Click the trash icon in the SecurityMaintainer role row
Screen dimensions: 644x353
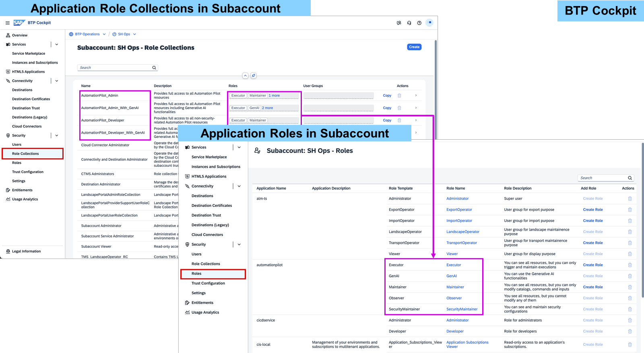coord(630,309)
